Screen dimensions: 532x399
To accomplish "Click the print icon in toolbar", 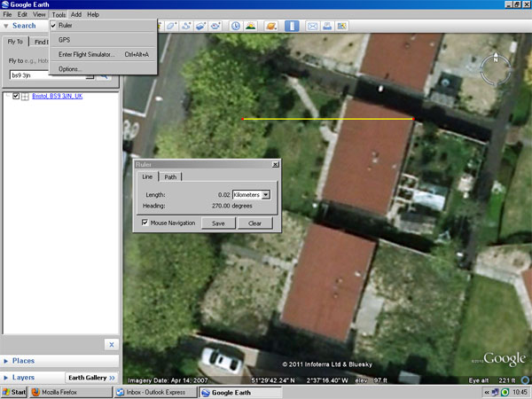I will tap(327, 26).
